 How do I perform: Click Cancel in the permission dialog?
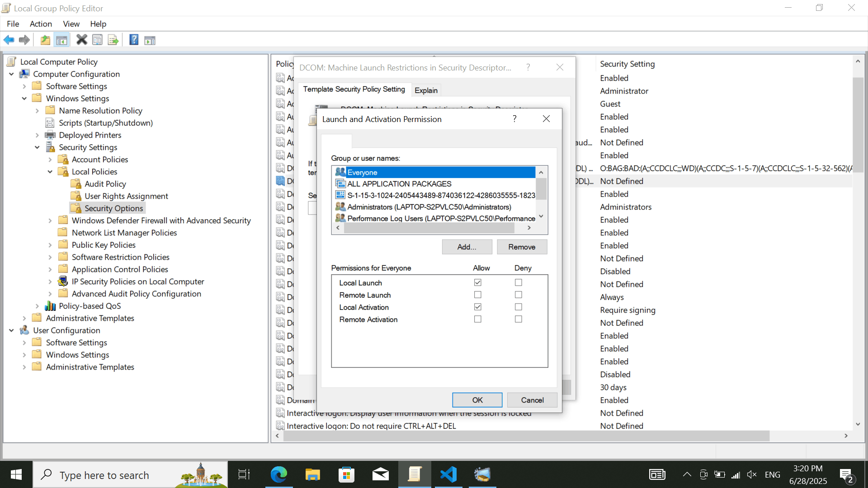click(x=532, y=400)
